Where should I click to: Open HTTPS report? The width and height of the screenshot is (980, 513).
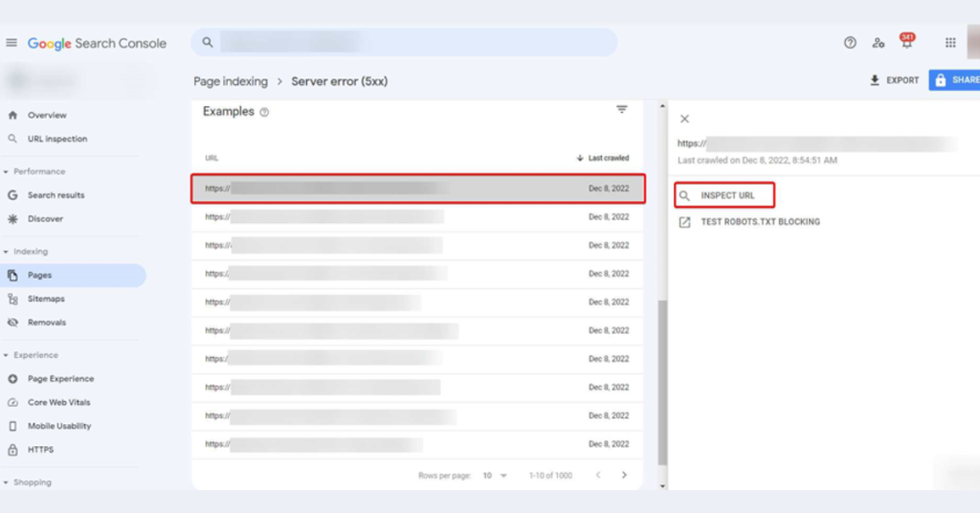click(x=40, y=450)
